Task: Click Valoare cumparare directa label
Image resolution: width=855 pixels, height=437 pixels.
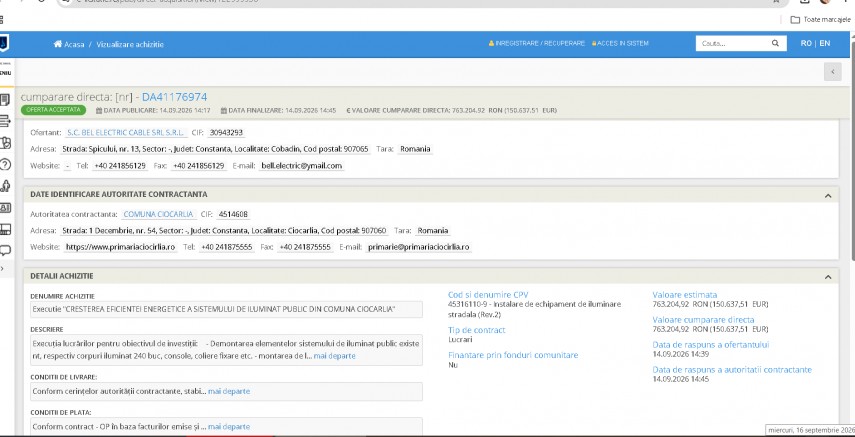Action: (703, 320)
